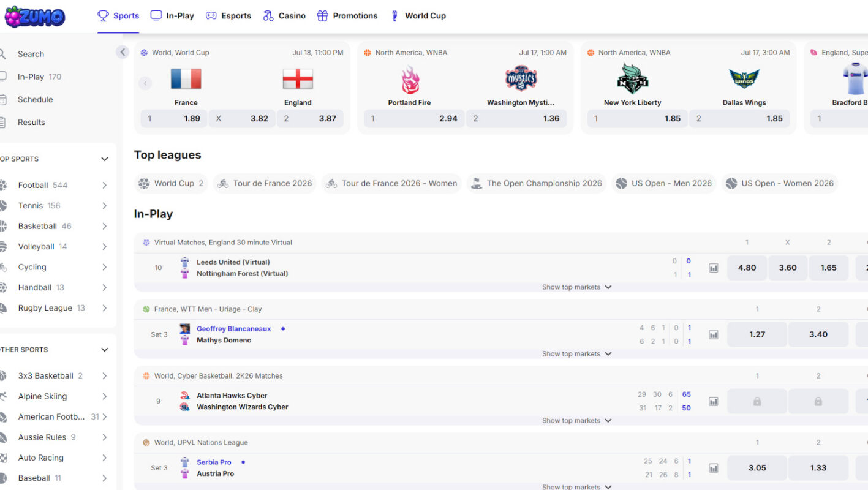This screenshot has height=490, width=868.
Task: Collapse the sidebar with the arrow button
Action: pyautogui.click(x=123, y=52)
